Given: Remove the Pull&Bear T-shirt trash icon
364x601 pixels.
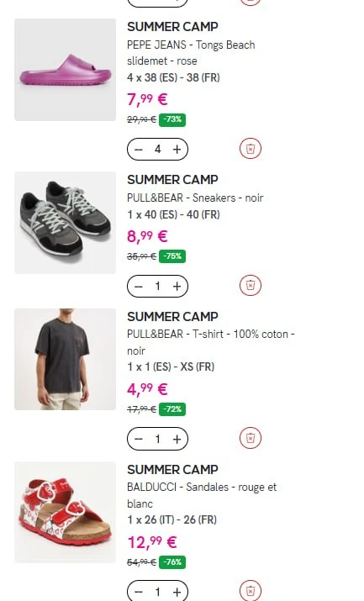Looking at the screenshot, I should pyautogui.click(x=251, y=438).
